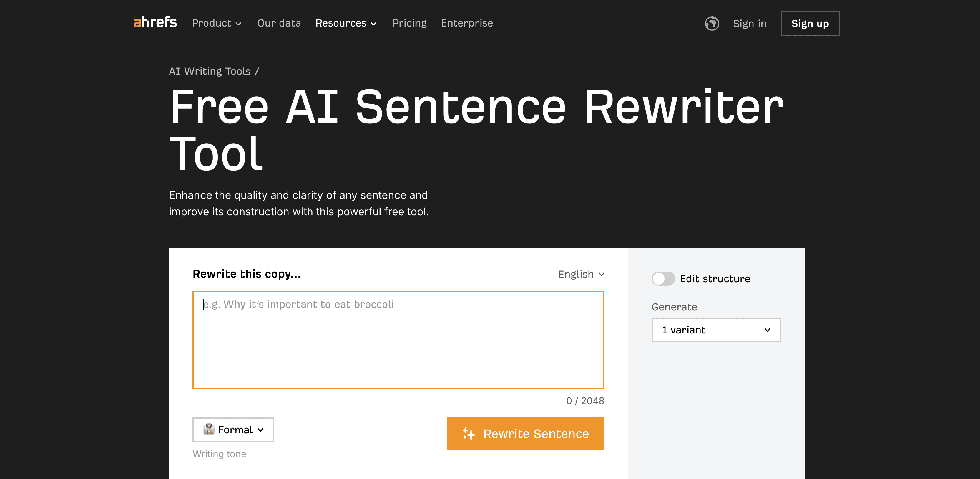This screenshot has height=479, width=980.
Task: Expand the 1 variant generate dropdown
Action: [x=716, y=330]
